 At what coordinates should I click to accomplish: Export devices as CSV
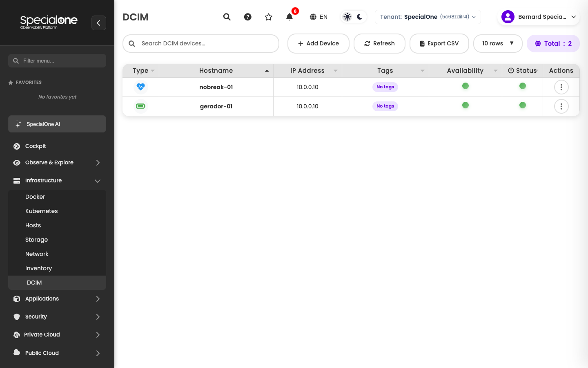tap(439, 43)
